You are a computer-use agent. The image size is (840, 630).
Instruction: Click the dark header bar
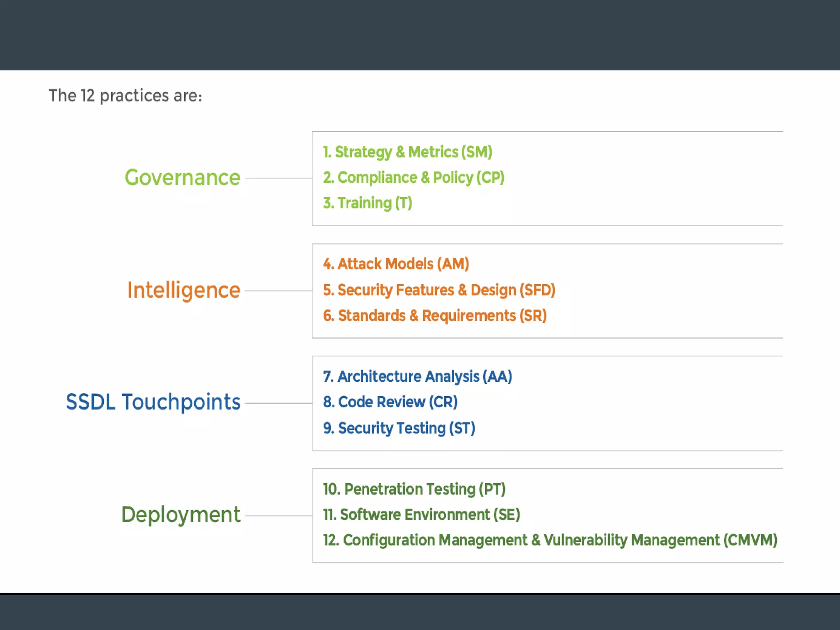click(420, 35)
